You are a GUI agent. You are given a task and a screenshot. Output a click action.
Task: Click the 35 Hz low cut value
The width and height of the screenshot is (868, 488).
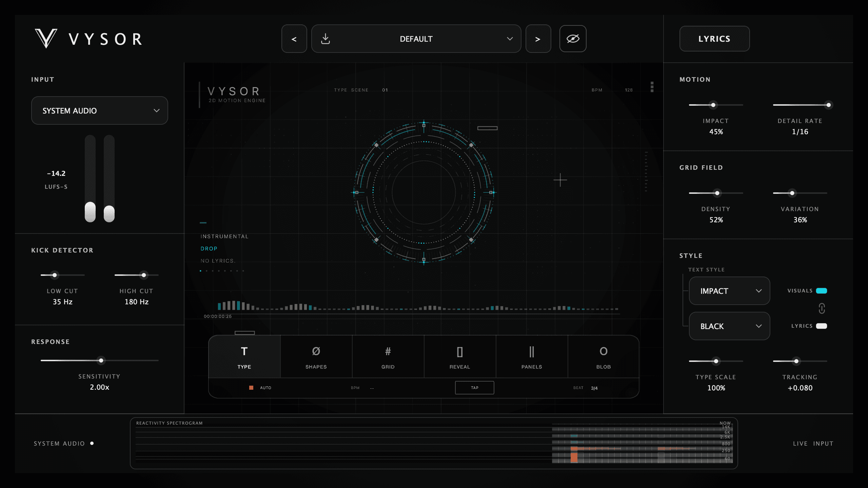click(63, 302)
